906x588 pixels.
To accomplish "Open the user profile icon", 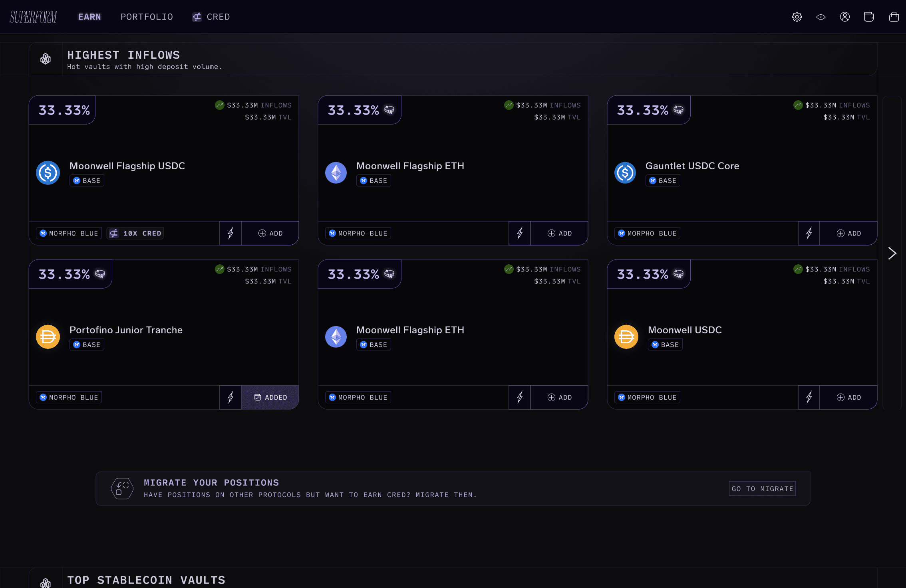I will point(844,17).
